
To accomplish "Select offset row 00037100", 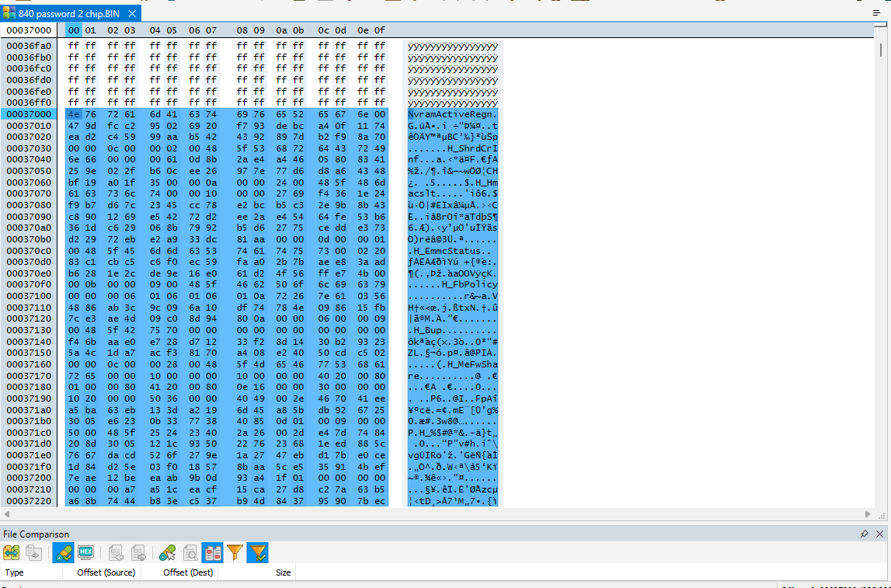I will [29, 296].
